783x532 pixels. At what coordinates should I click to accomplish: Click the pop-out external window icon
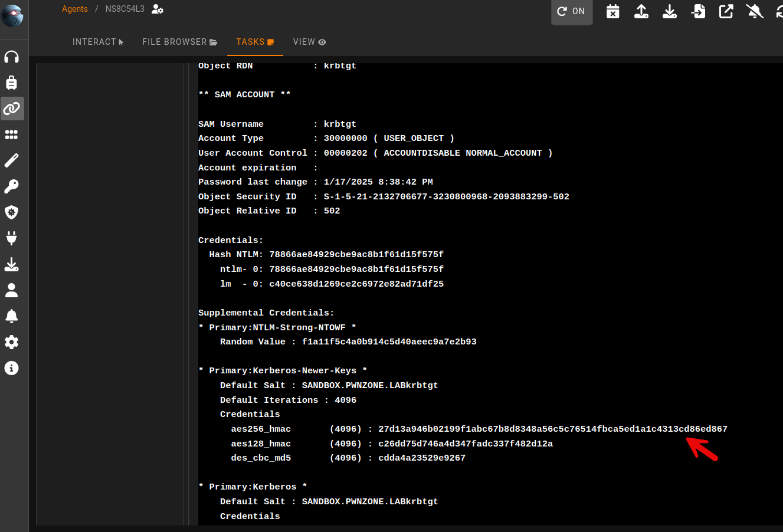pos(726,11)
